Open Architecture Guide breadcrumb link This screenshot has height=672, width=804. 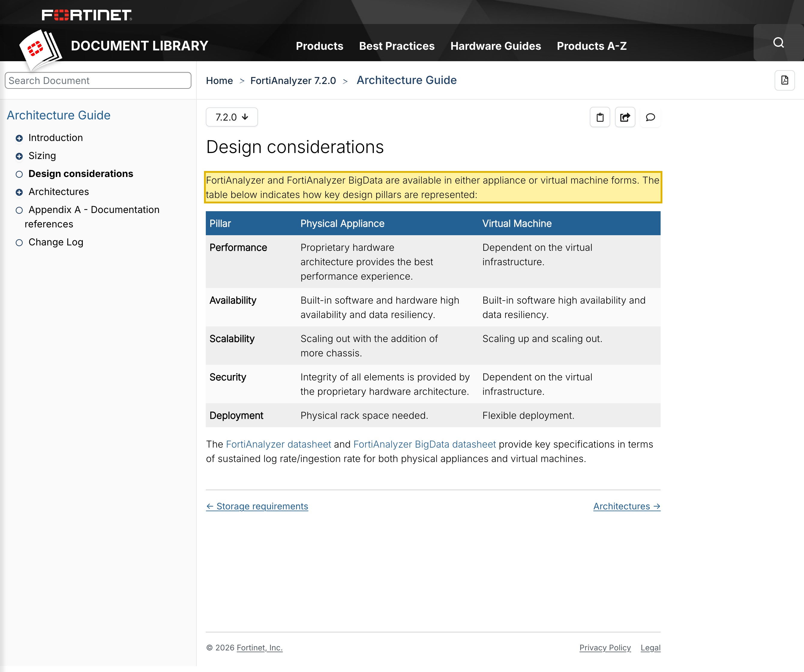pyautogui.click(x=406, y=80)
